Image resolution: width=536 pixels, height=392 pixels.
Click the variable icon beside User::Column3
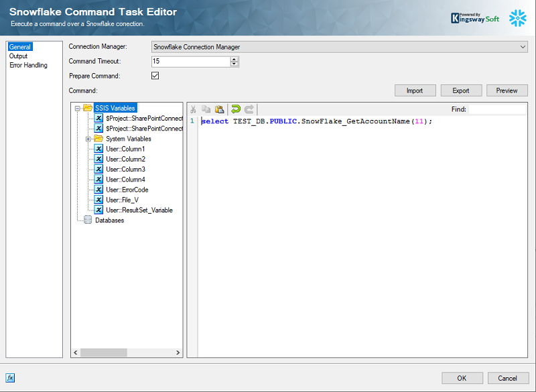pyautogui.click(x=98, y=169)
